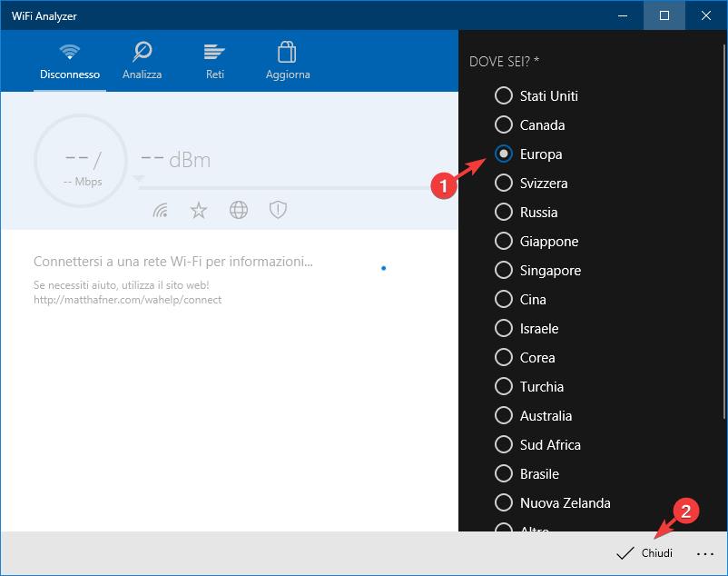The width and height of the screenshot is (728, 576).
Task: Click the circular Mbps speed indicator
Action: point(81,161)
